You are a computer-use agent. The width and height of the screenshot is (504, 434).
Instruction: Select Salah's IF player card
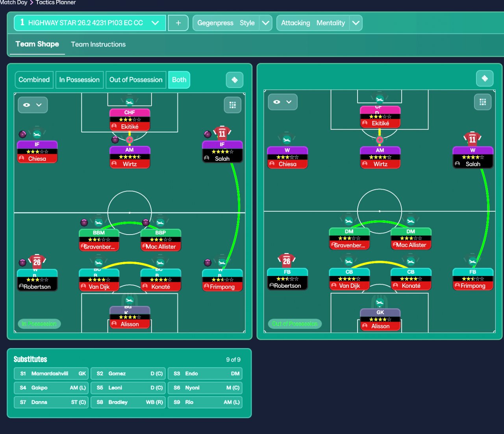click(222, 152)
